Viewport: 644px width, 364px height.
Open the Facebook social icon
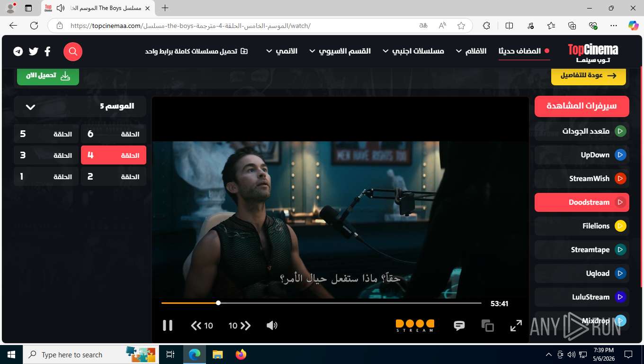coord(47,51)
